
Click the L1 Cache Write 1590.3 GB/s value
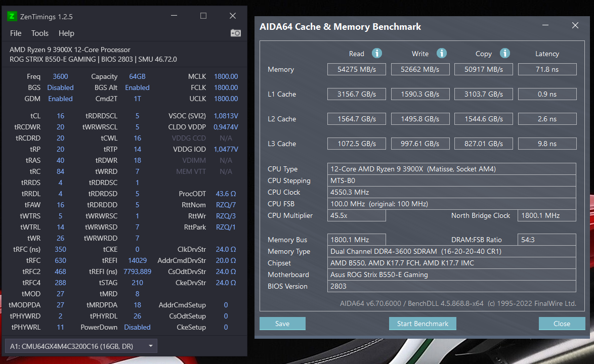(x=420, y=94)
